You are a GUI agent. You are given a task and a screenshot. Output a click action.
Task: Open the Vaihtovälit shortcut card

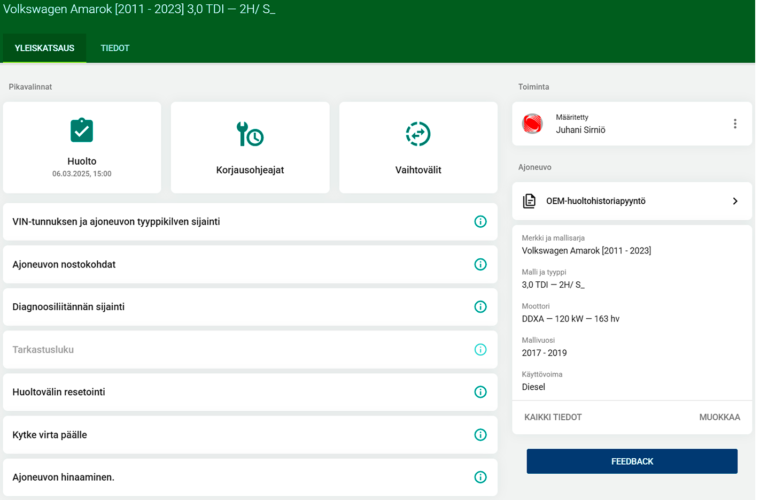[x=418, y=147]
